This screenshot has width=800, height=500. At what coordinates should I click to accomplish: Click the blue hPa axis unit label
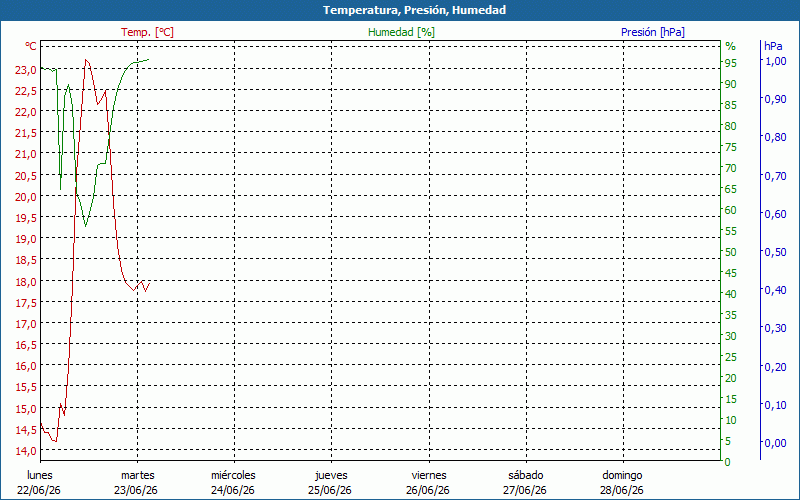click(x=773, y=46)
